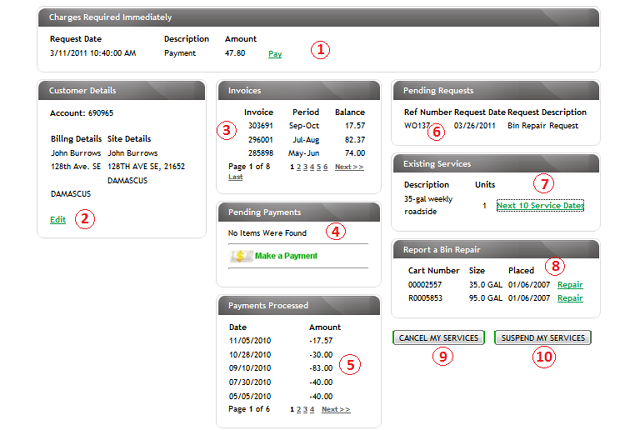Click the Pay link for the 47.80 charge
The image size is (640, 430).
(x=275, y=54)
